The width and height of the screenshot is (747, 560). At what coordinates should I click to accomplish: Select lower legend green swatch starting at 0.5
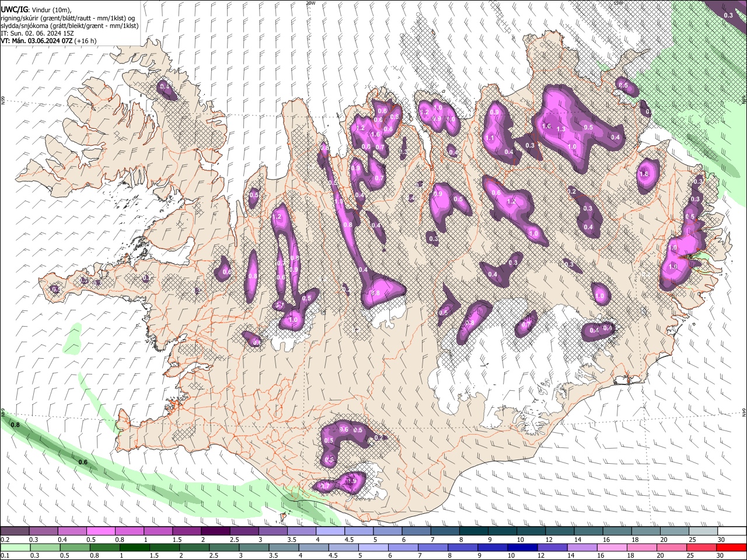[x=75, y=547]
